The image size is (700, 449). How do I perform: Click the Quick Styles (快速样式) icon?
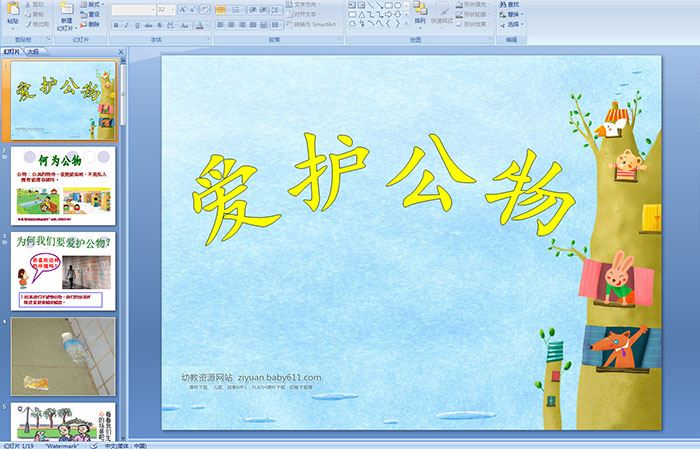point(443,12)
